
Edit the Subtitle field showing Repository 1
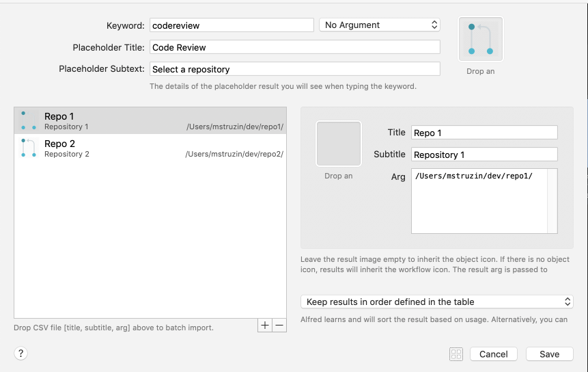click(484, 155)
